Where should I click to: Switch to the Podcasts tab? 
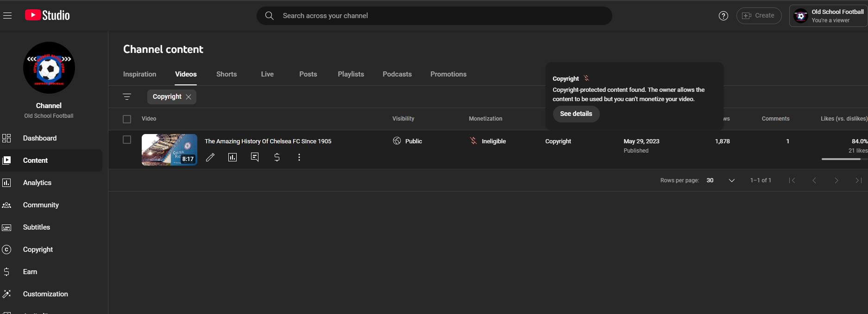pyautogui.click(x=397, y=74)
